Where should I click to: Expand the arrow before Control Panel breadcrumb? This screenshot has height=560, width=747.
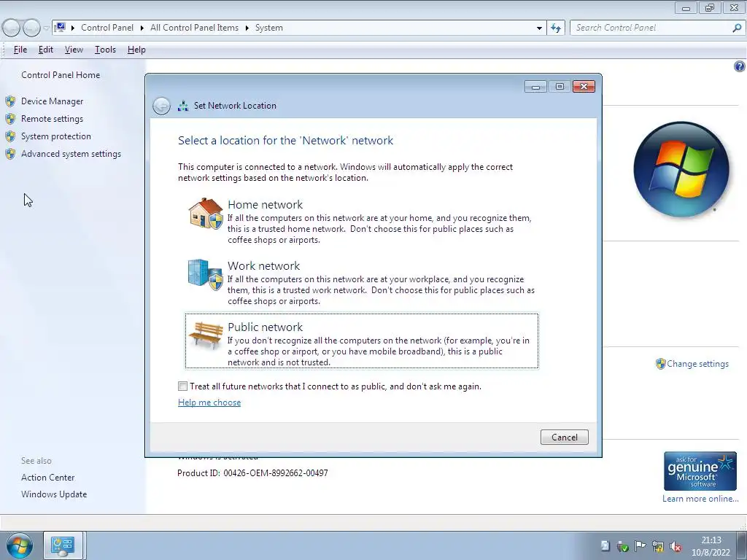click(73, 28)
